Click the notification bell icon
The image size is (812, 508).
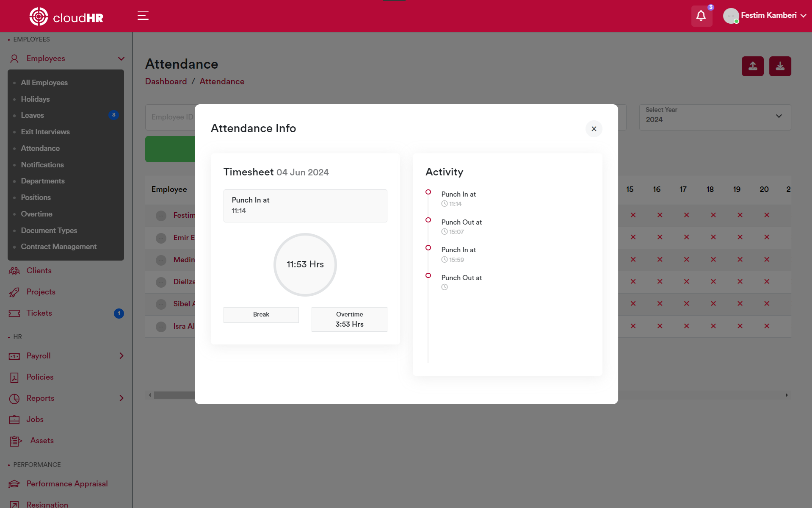(701, 16)
